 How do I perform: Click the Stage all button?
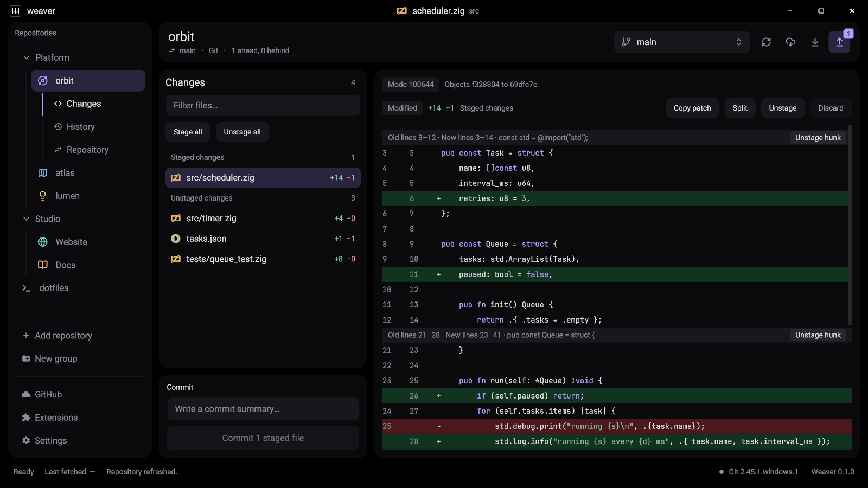(x=188, y=132)
